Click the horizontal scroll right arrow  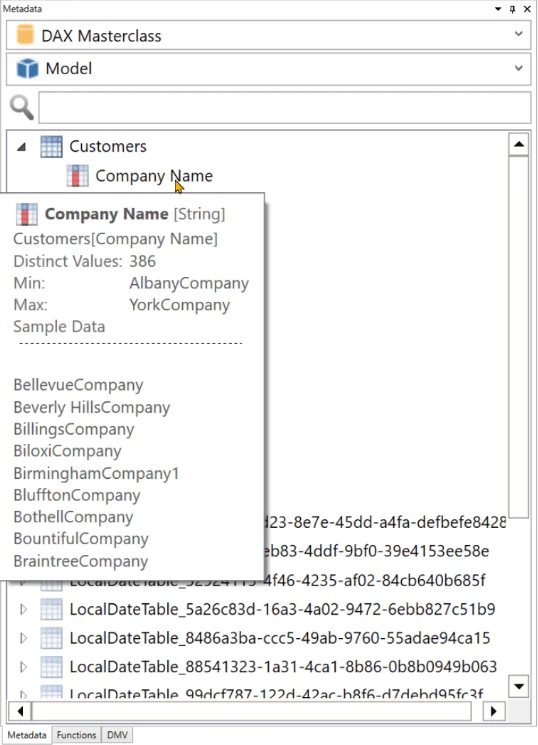(493, 711)
